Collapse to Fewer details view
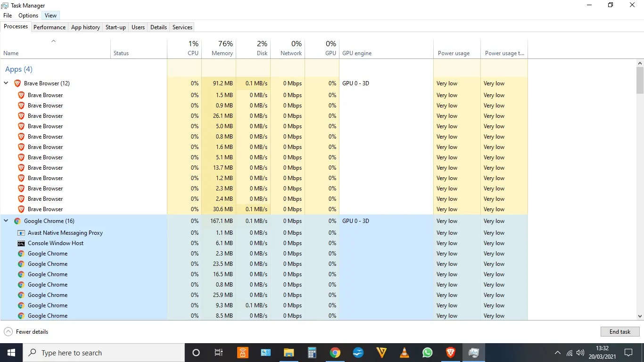 (x=26, y=332)
